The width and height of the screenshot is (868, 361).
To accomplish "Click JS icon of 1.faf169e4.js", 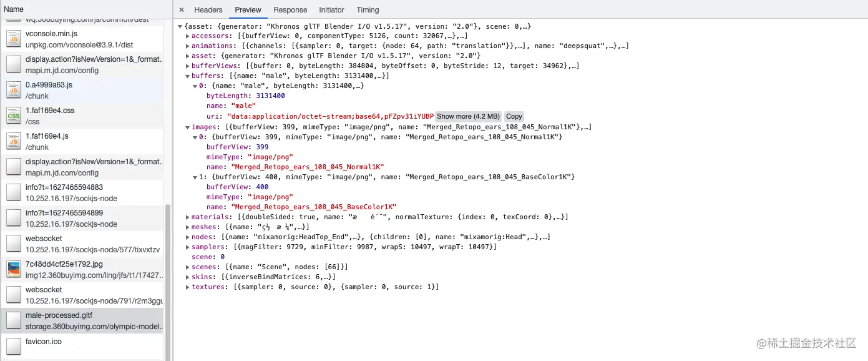I will (13, 141).
